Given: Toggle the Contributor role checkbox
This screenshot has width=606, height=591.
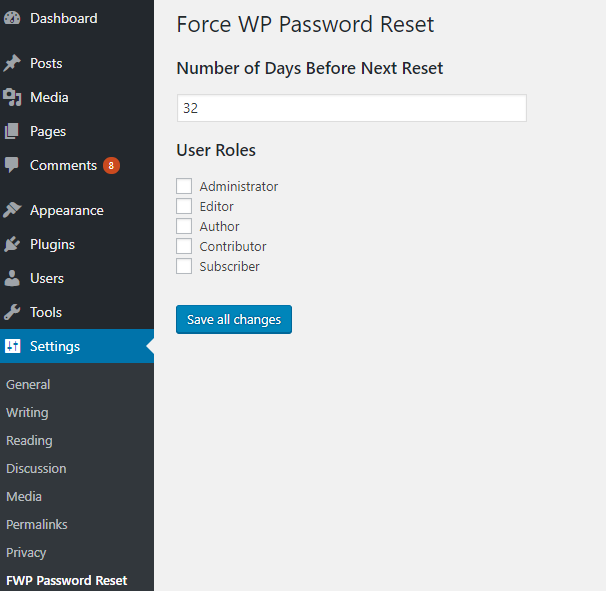Looking at the screenshot, I should click(184, 246).
